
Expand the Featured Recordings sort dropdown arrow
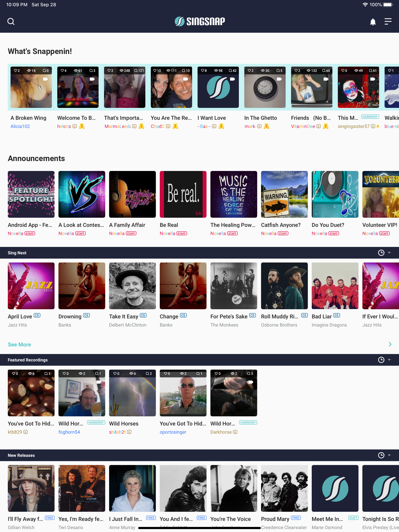tap(389, 360)
